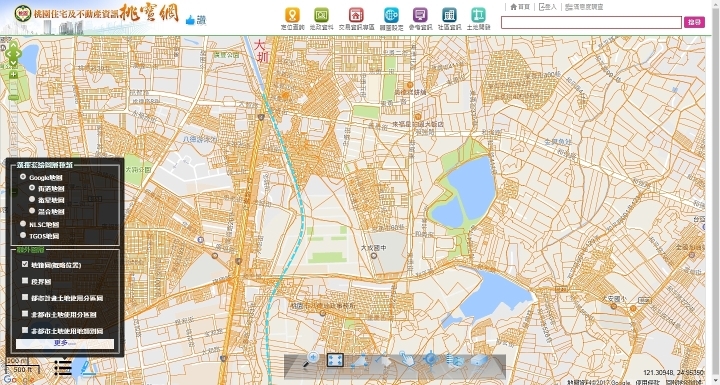Viewport: 720px width, 385px height.
Task: Expand more layers with the 更多 button
Action: 65,343
